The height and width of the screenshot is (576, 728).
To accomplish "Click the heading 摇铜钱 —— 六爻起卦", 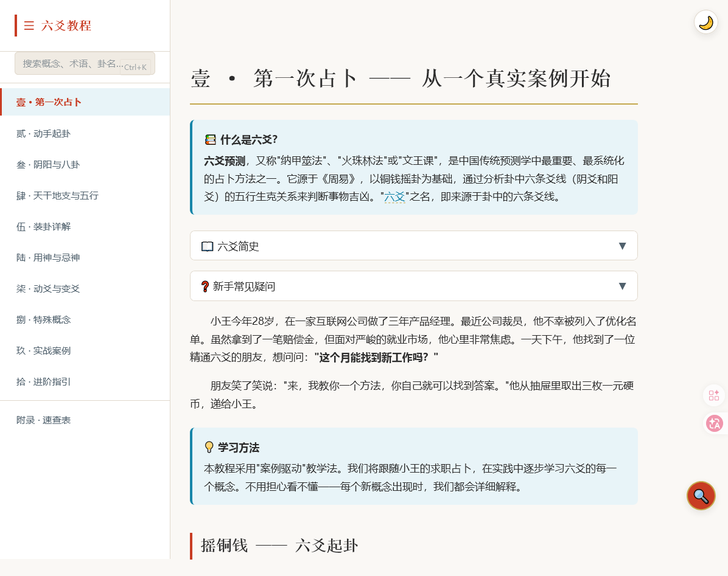I will coord(279,546).
